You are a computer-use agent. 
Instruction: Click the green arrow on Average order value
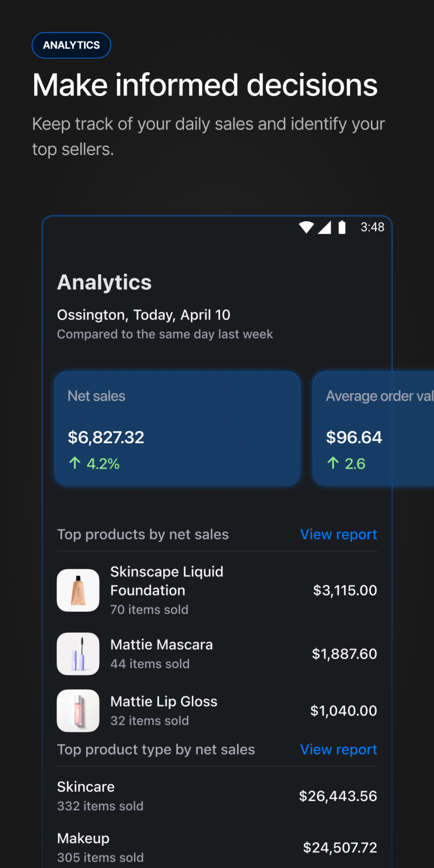click(333, 464)
